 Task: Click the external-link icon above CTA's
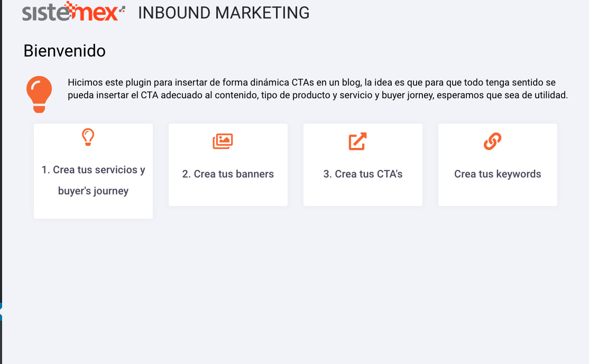(x=357, y=141)
